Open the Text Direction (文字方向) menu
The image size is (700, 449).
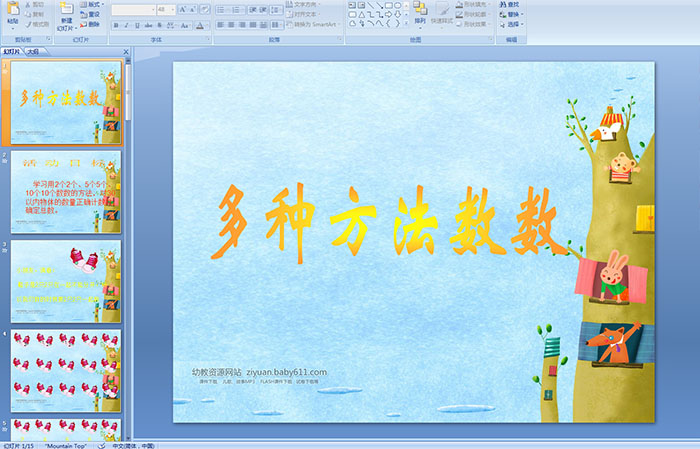click(303, 4)
